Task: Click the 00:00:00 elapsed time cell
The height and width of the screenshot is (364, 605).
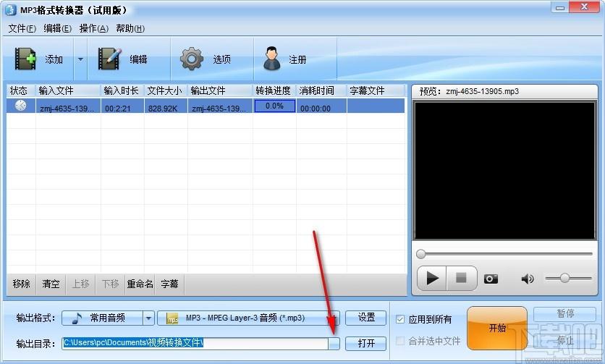Action: (x=321, y=106)
